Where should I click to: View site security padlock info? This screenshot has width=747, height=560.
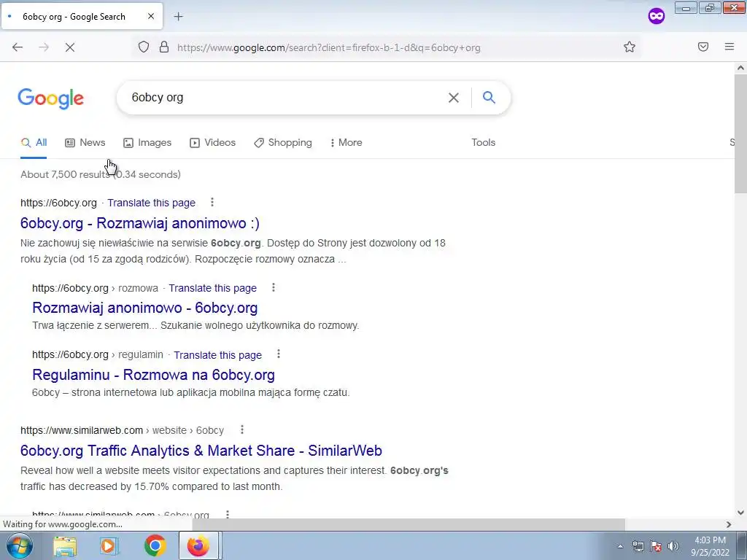(x=164, y=47)
